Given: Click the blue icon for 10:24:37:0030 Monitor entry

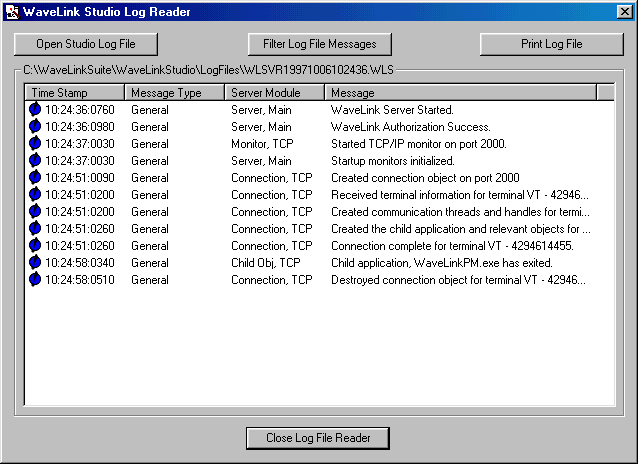Looking at the screenshot, I should (x=36, y=144).
